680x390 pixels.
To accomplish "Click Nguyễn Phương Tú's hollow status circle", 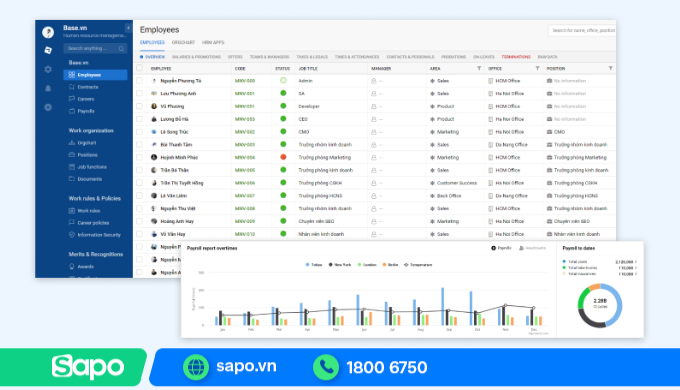I will coord(283,80).
